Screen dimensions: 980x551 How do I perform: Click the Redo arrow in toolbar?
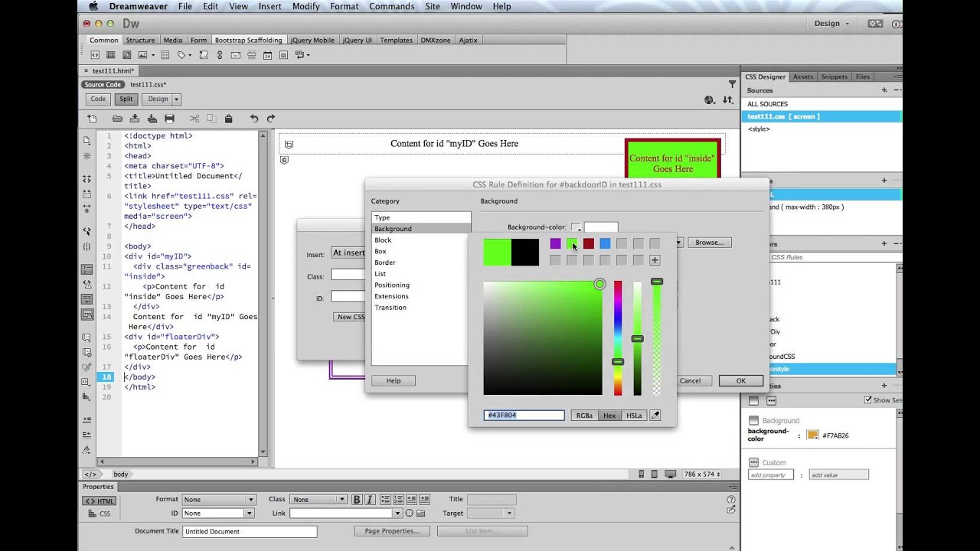tap(270, 119)
